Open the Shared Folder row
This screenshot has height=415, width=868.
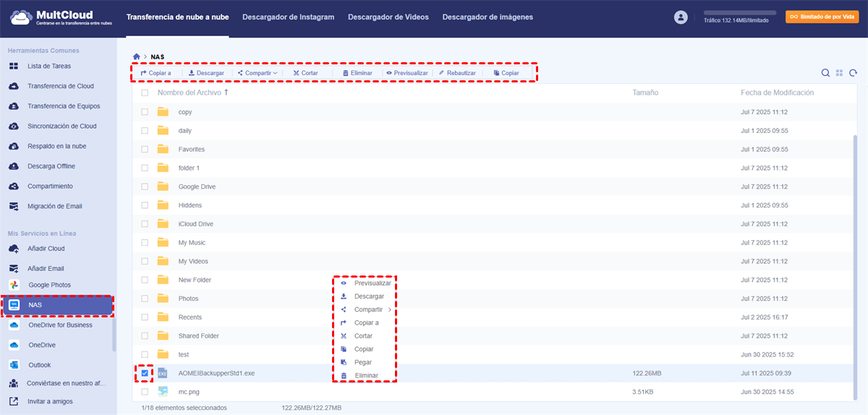(x=494, y=336)
